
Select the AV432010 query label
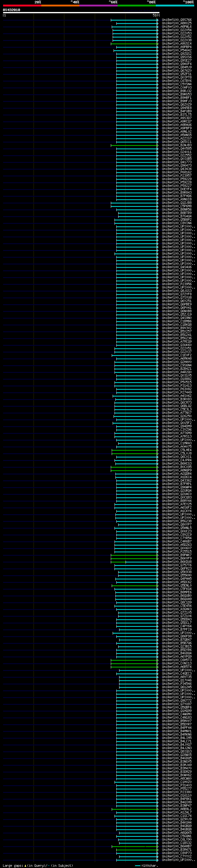click(x=11, y=10)
